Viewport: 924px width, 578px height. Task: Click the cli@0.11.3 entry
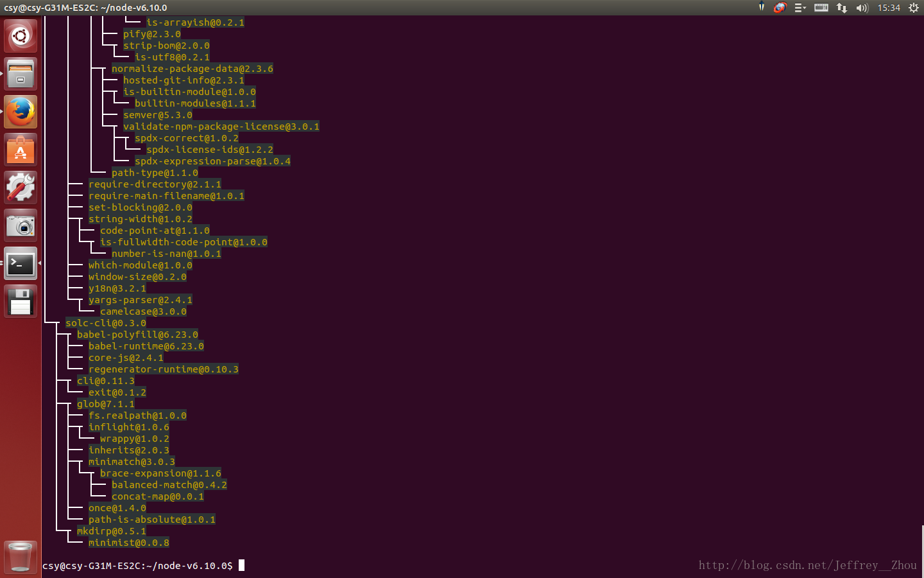pos(106,381)
